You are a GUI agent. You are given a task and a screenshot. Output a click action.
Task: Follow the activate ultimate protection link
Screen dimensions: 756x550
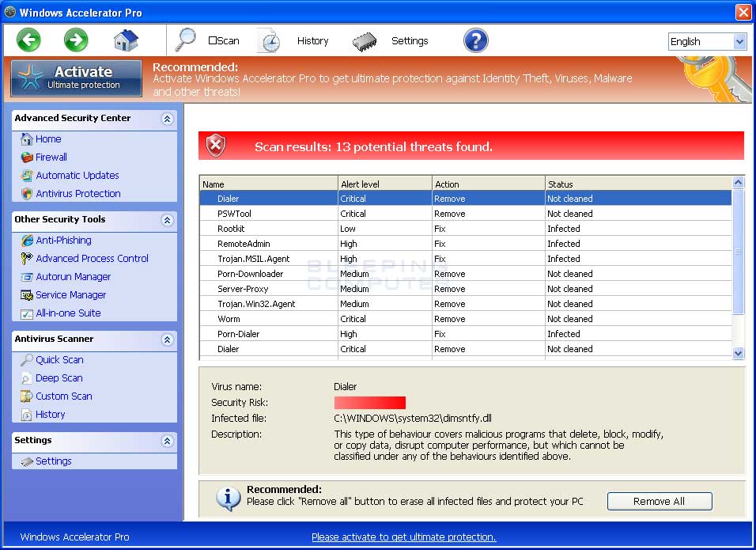(403, 537)
